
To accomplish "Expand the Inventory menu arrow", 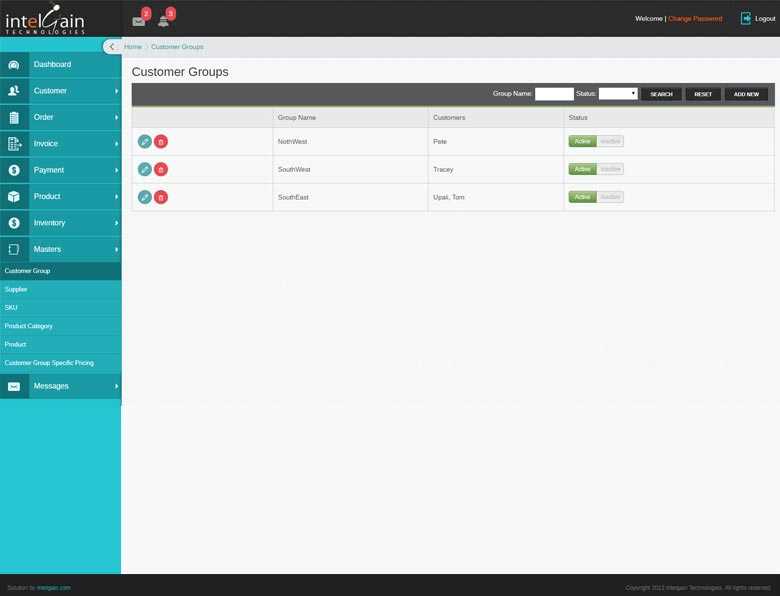I will 116,223.
